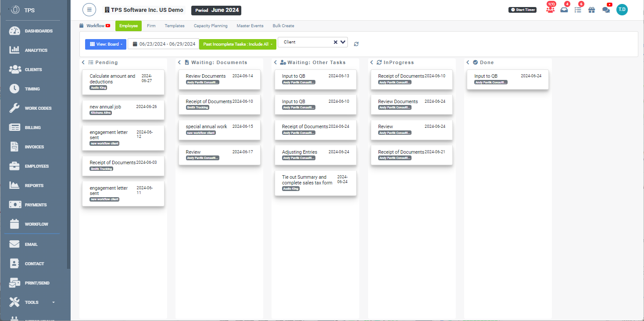This screenshot has height=321, width=644.
Task: Collapse the Waiting: Documents column
Action: pos(180,62)
